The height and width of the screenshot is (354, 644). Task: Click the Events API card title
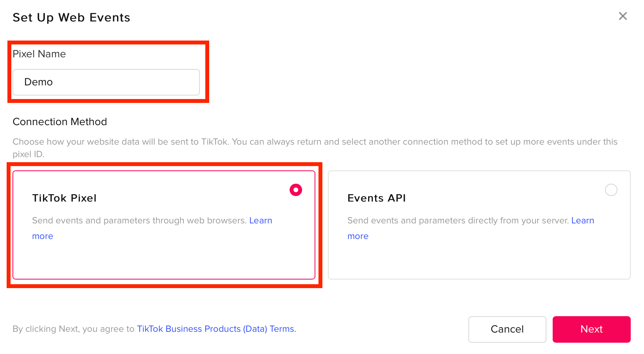(x=376, y=198)
